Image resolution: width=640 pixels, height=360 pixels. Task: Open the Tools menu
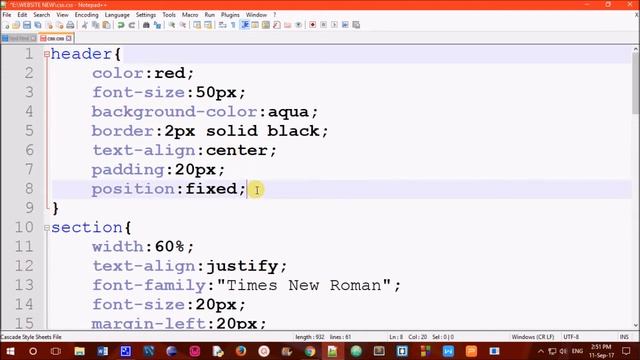[x=169, y=15]
